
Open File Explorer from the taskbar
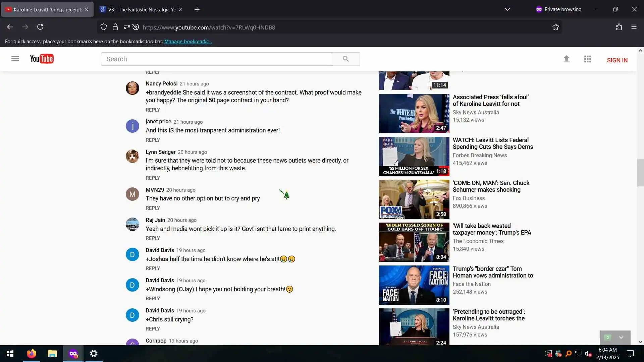coord(52,354)
